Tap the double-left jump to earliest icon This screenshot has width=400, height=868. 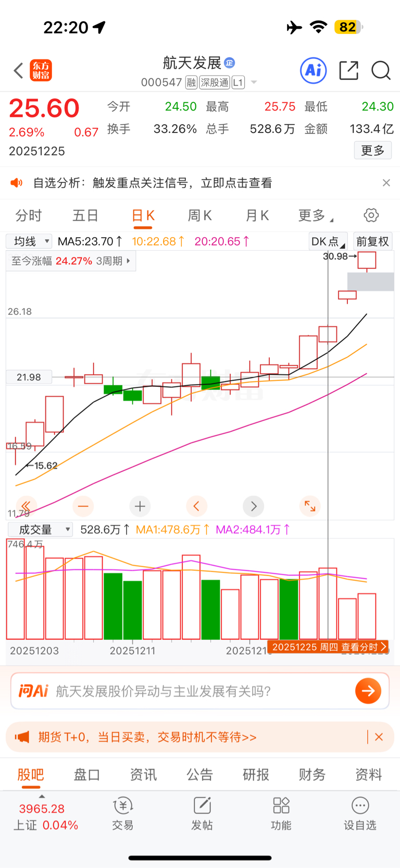(x=26, y=506)
